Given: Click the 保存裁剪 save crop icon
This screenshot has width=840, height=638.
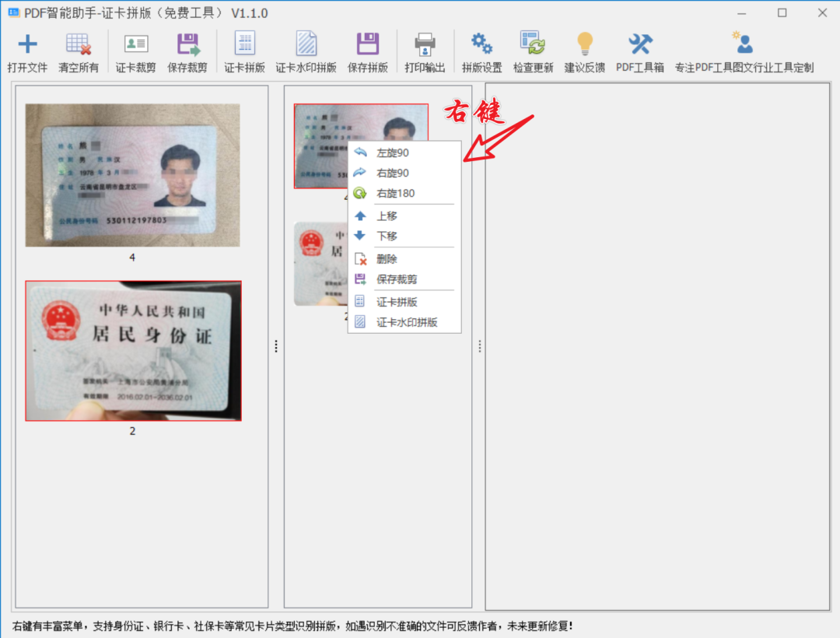Looking at the screenshot, I should pos(187,45).
